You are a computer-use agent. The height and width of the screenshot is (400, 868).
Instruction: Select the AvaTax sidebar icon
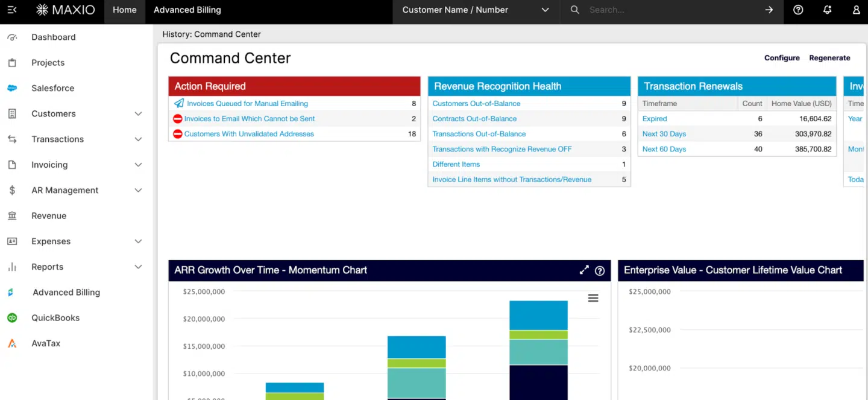click(12, 343)
